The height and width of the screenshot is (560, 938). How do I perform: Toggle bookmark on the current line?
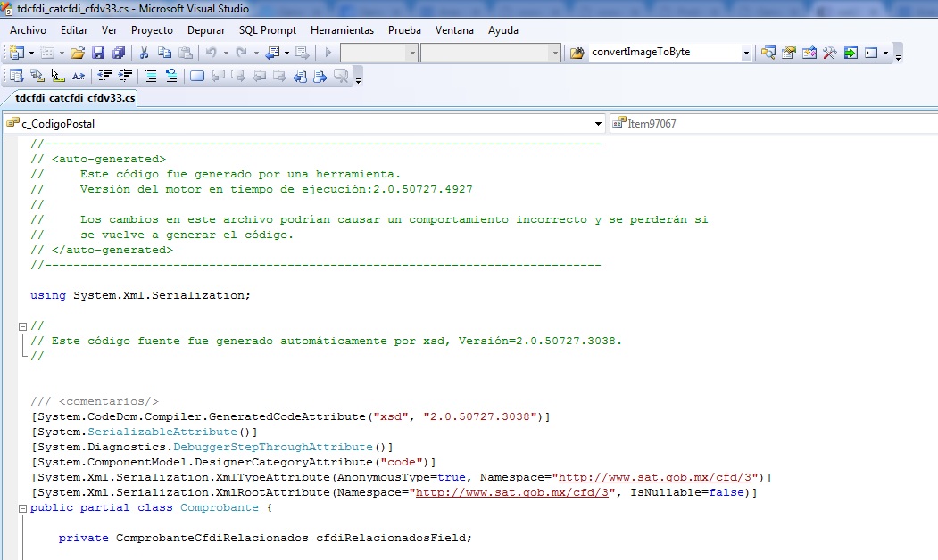197,76
